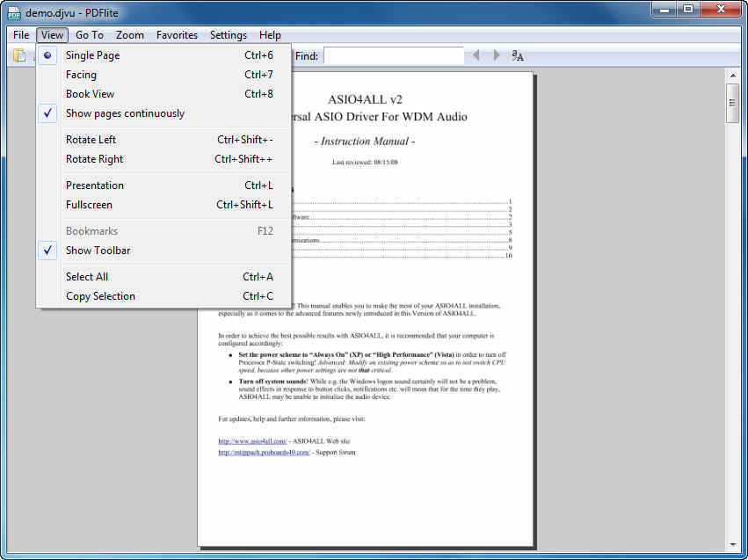This screenshot has width=748, height=560.
Task: Choose Select All from the View menu
Action: (164, 277)
